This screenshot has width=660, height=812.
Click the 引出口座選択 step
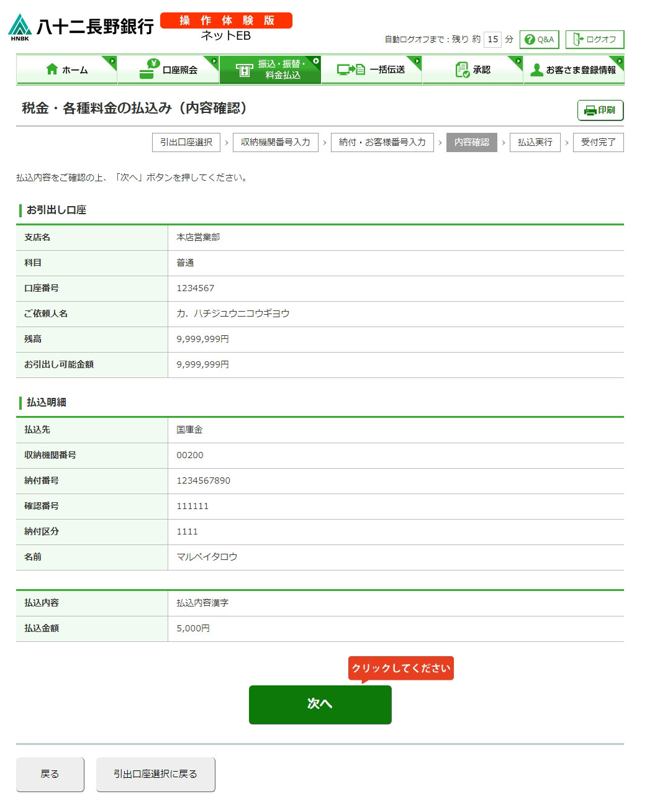click(x=186, y=142)
